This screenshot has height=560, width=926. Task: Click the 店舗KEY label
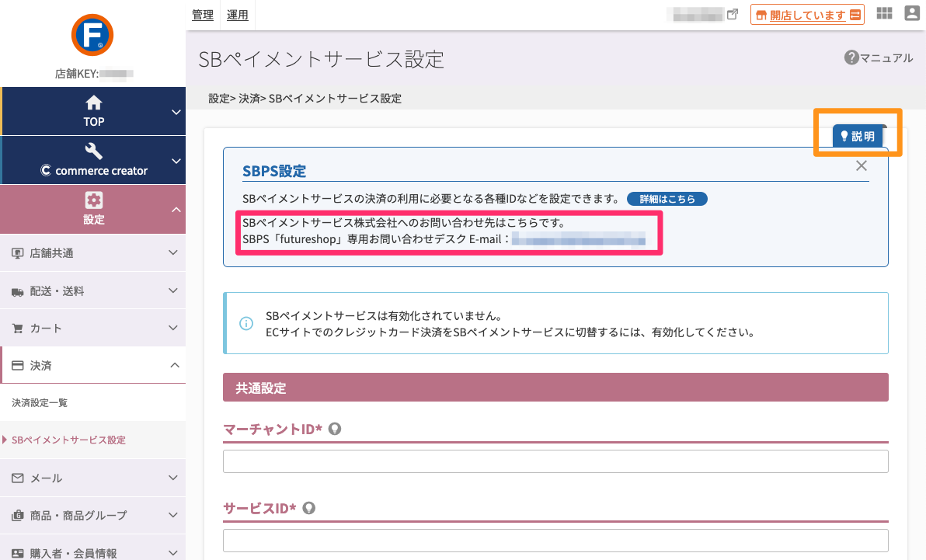point(77,74)
